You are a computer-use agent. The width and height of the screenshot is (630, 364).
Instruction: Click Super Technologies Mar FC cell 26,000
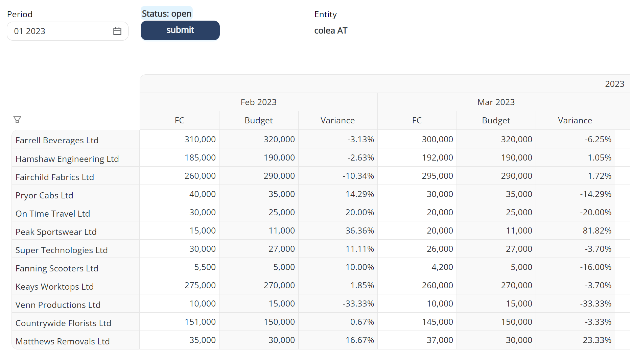click(417, 249)
